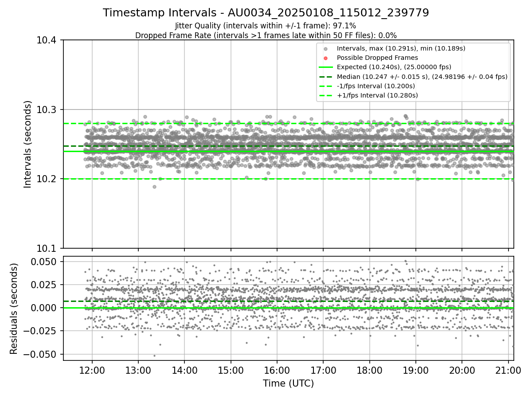Click the solid green line sample for Expected legend
The image size is (532, 399).
tap(325, 67)
